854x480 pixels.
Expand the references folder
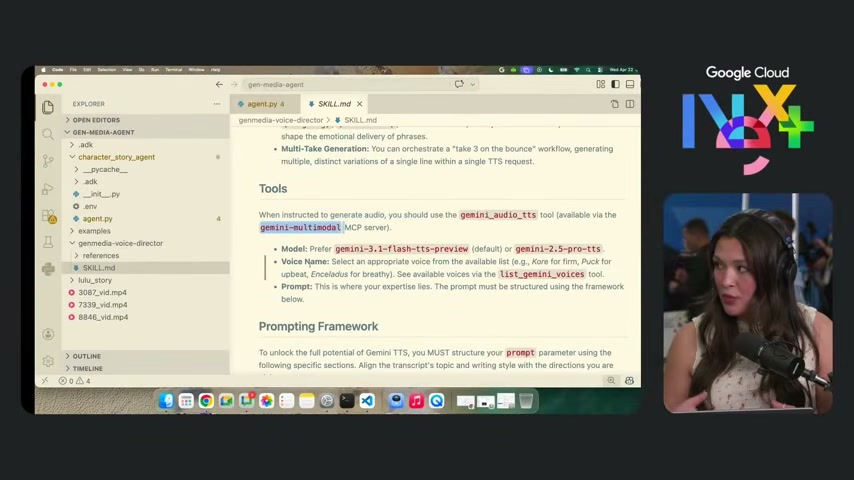101,256
